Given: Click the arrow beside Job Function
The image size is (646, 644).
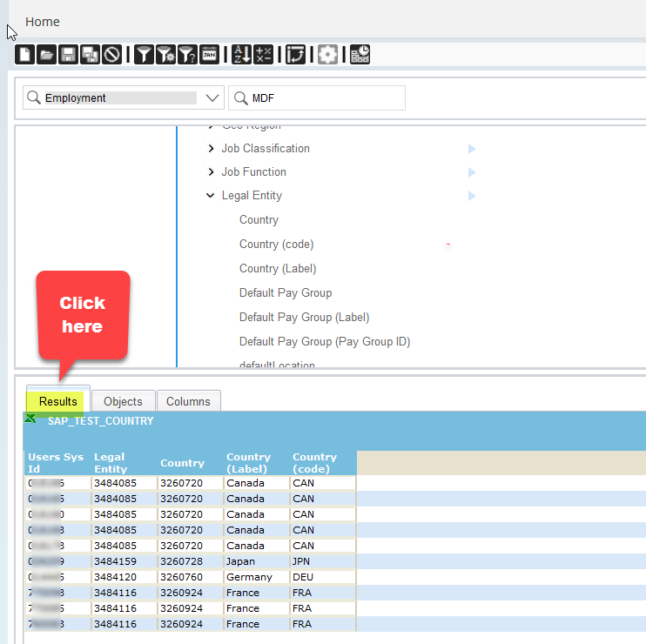Looking at the screenshot, I should coord(472,172).
